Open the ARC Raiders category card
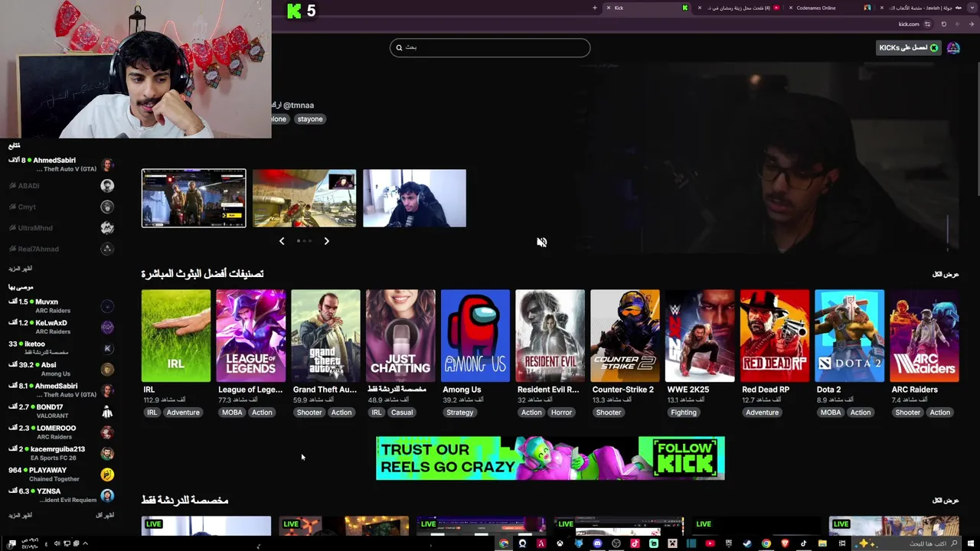Screen dimensions: 980x551 [924, 335]
